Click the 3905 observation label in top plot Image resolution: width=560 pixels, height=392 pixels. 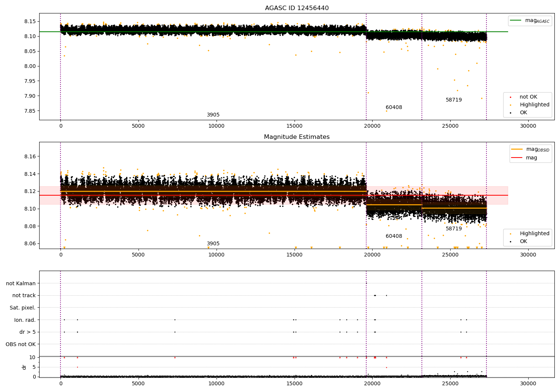pyautogui.click(x=213, y=115)
